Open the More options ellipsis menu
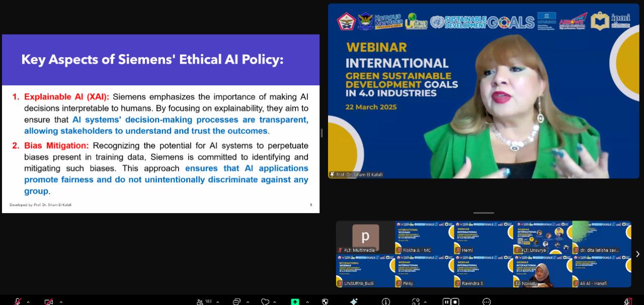Screen dimensions: 644x305 click(x=486, y=301)
